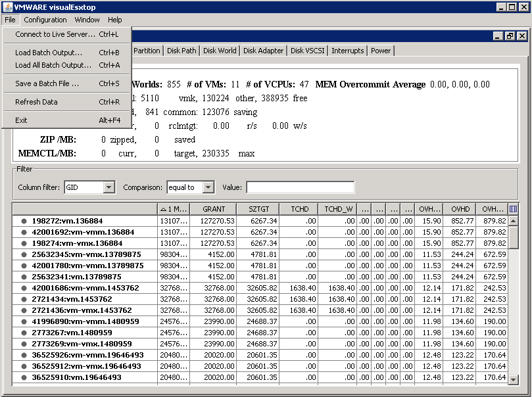Click bullet icon of row 41996890:vm-vmm.1480959
532x397 pixels.
click(24, 321)
